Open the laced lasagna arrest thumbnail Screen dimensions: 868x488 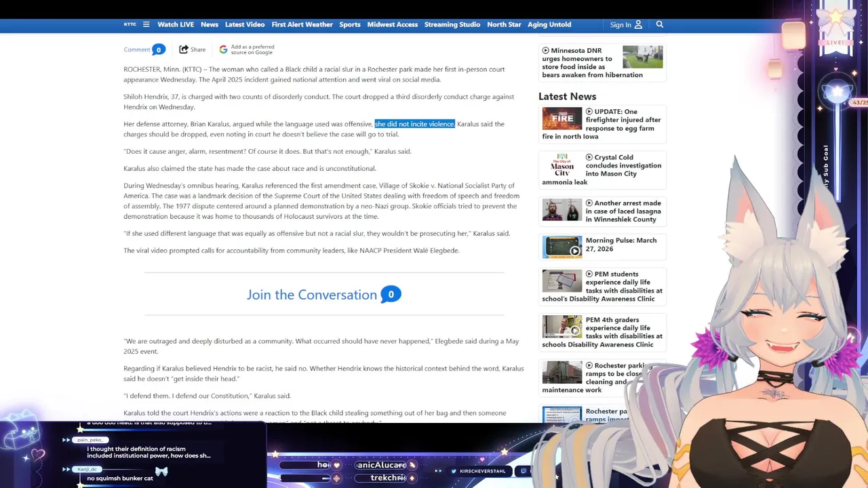(562, 209)
